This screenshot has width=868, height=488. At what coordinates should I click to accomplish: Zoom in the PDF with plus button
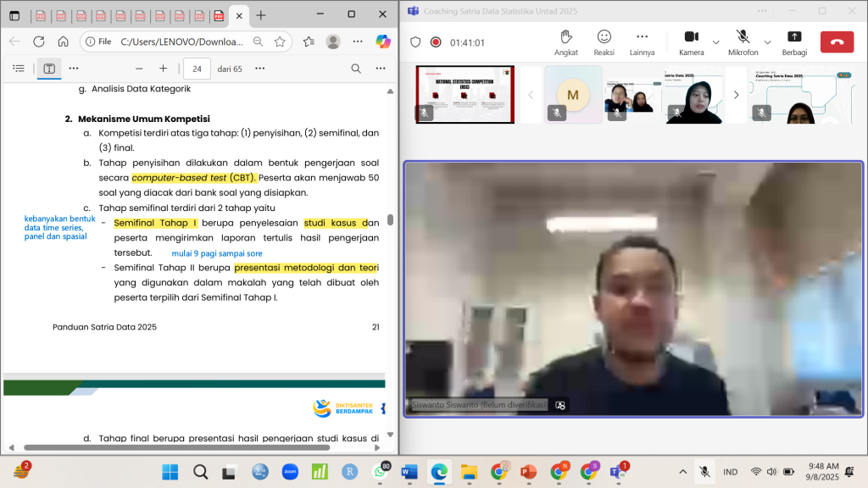(163, 69)
